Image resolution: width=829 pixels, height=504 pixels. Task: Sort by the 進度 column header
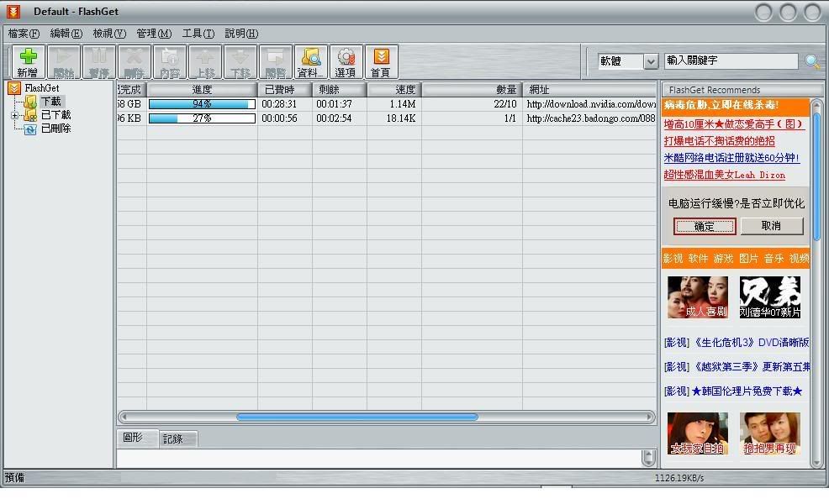point(202,90)
